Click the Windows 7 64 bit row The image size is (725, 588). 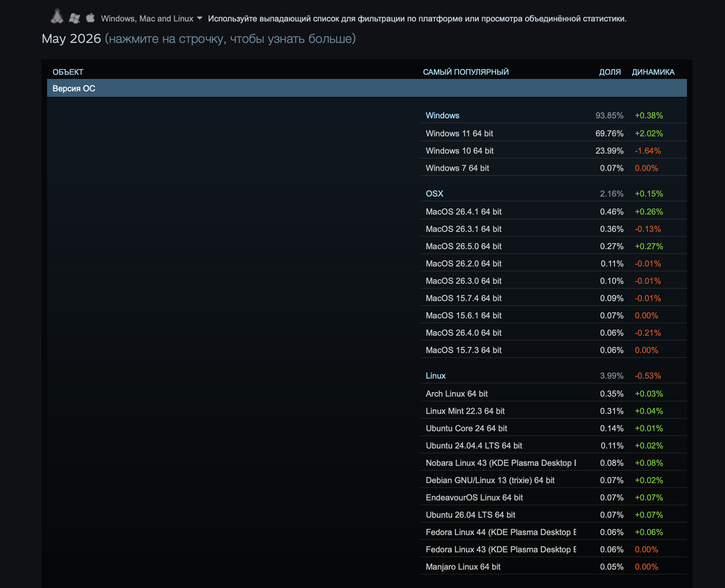point(553,168)
